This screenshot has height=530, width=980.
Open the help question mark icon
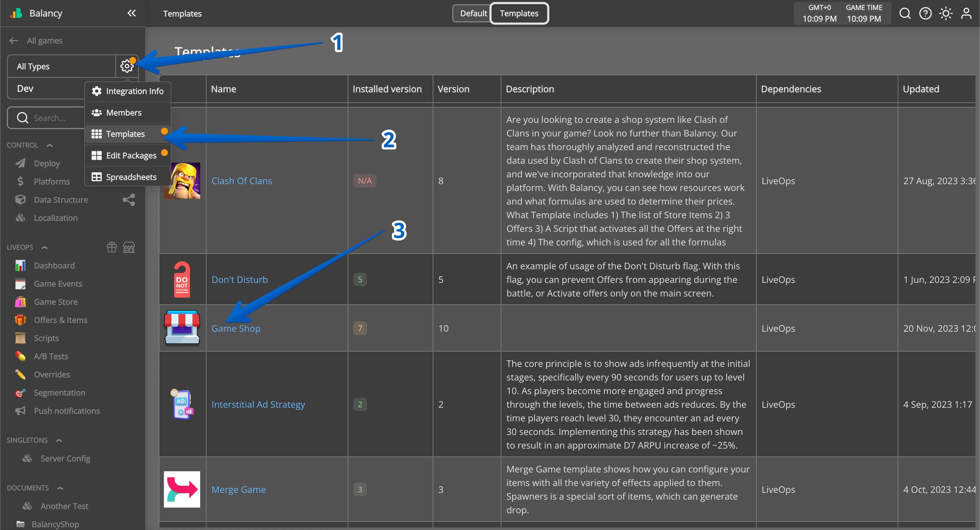coord(925,14)
